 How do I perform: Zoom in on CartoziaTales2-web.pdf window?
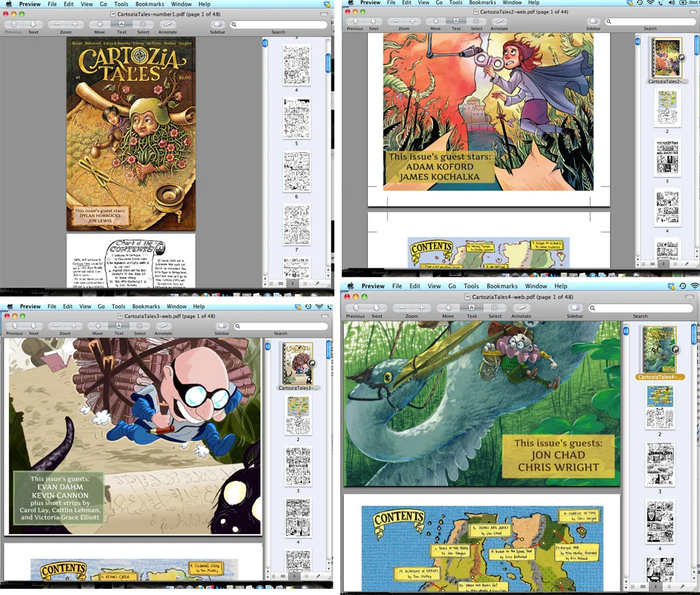(412, 21)
